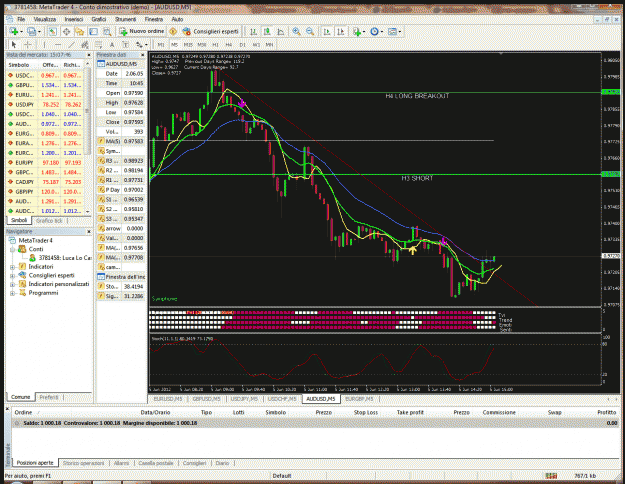Open the Diario terminal tab
625x484 pixels.
222,463
